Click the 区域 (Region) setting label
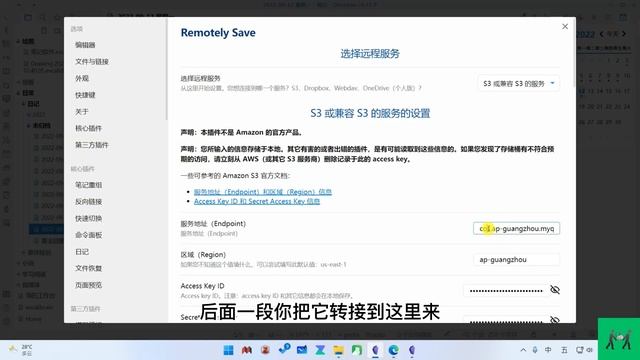Screen dimensions: 640x360 [203, 255]
